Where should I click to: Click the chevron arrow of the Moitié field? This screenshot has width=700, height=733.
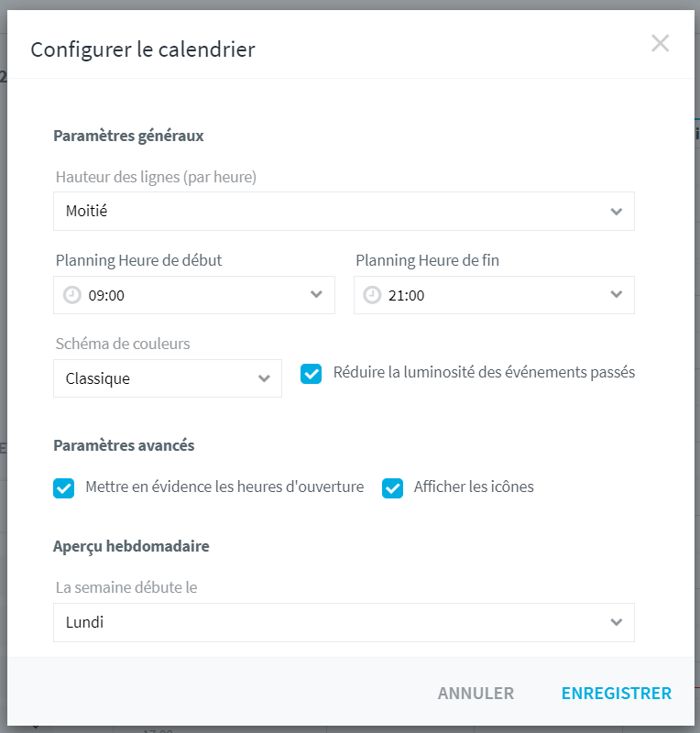tap(617, 212)
